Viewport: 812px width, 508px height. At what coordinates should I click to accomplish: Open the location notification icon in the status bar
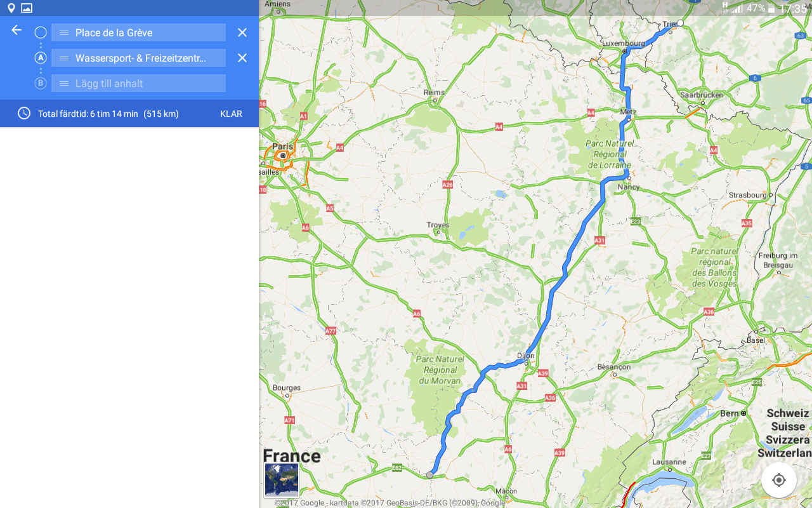click(11, 8)
